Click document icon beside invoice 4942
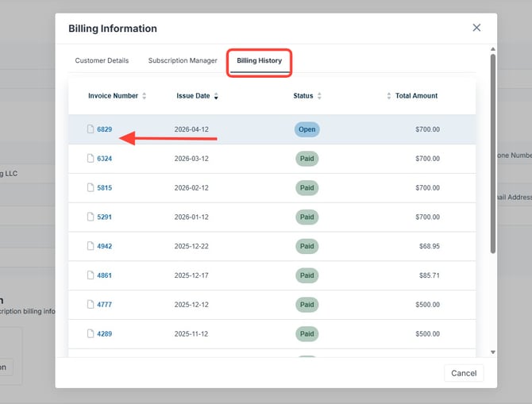This screenshot has width=532, height=404. 91,246
